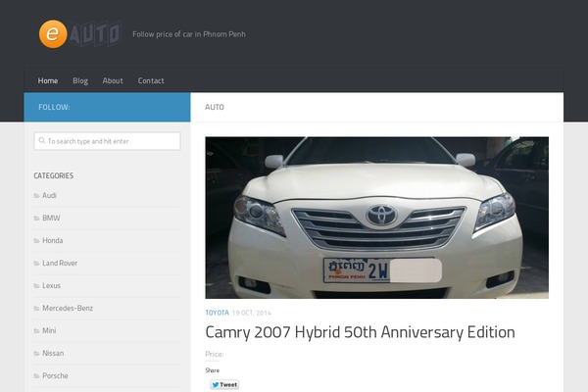Click folder icon beside Lexus category

[x=37, y=285]
